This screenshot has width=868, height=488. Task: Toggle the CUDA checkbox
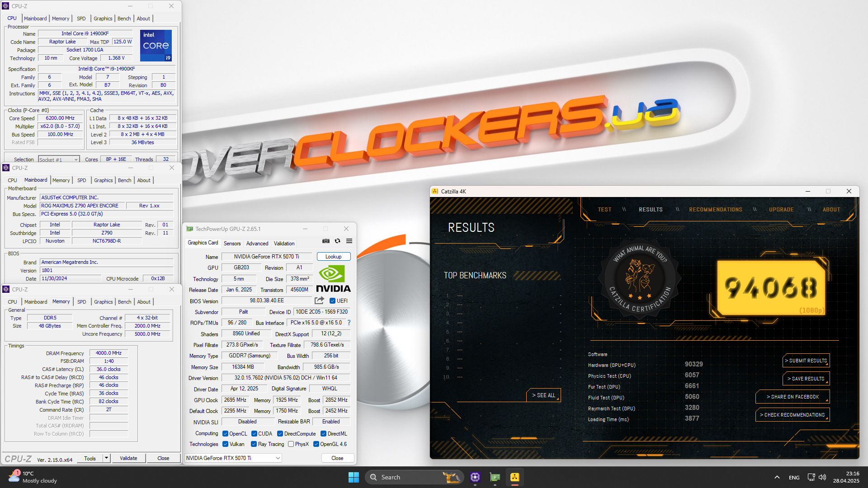254,434
